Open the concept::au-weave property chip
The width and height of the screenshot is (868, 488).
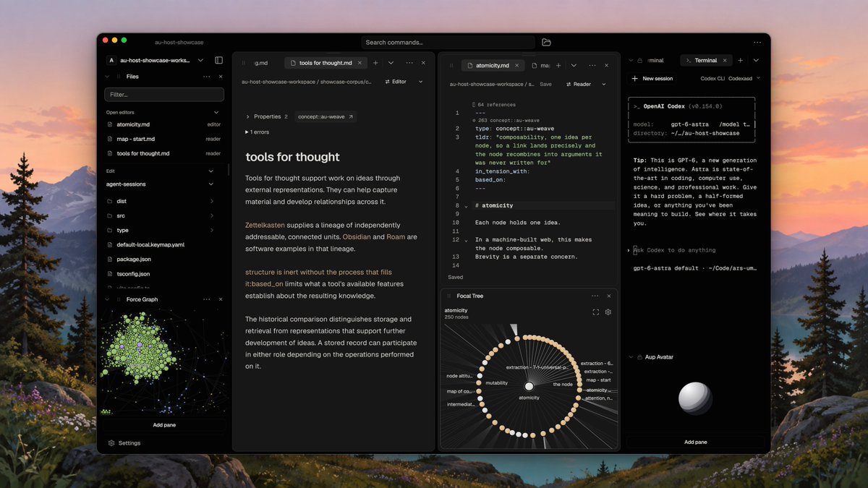click(325, 116)
